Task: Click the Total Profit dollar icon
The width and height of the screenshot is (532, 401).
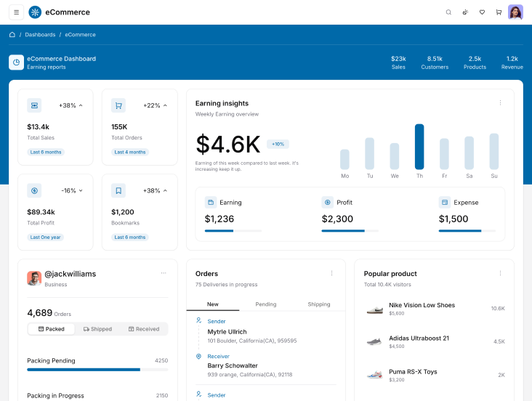Action: click(34, 190)
